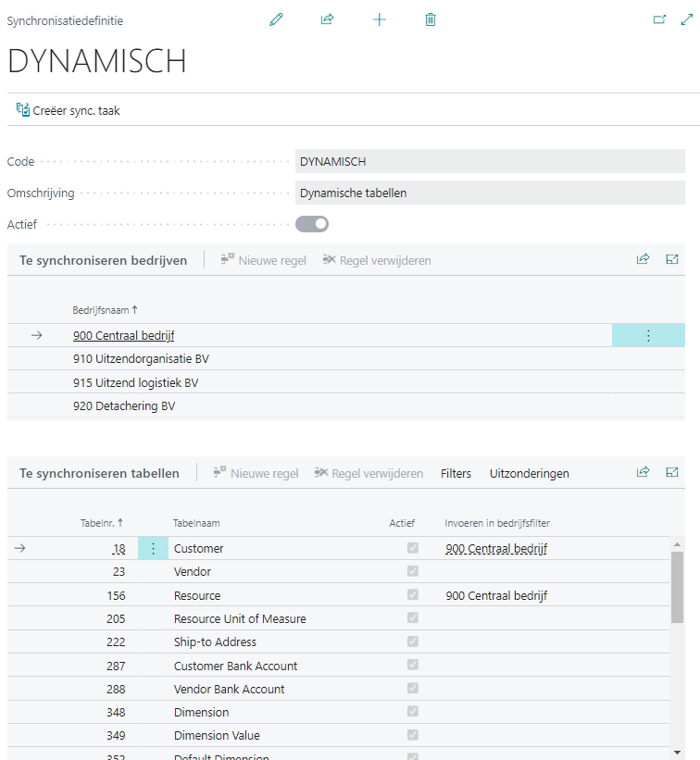Open row options for 900 Centraal bedrijf
Image resolution: width=700 pixels, height=760 pixels.
[x=648, y=336]
